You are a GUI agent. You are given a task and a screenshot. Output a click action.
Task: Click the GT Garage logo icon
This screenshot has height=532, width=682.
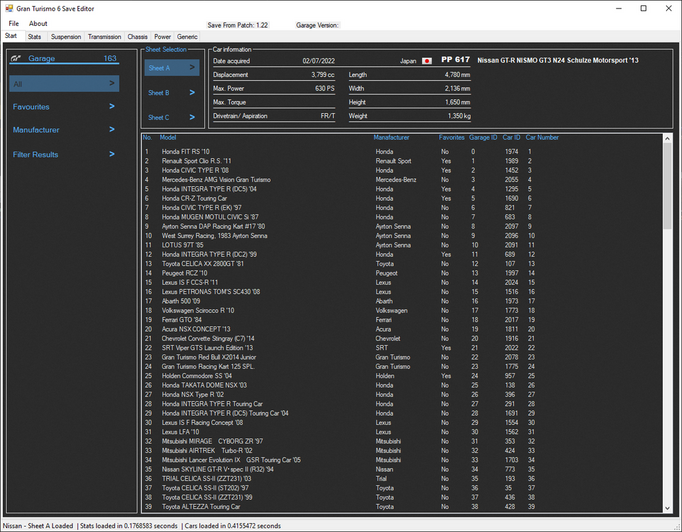pos(16,58)
